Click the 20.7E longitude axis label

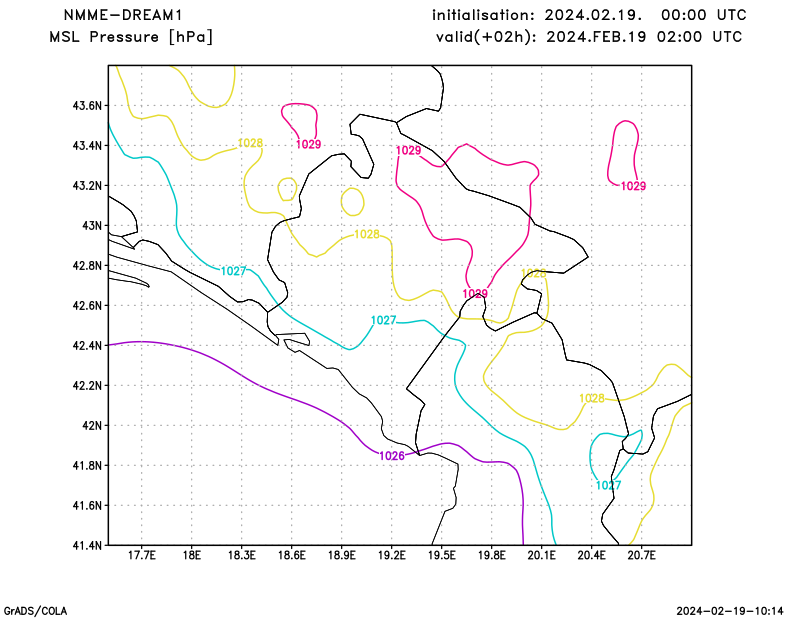[641, 555]
